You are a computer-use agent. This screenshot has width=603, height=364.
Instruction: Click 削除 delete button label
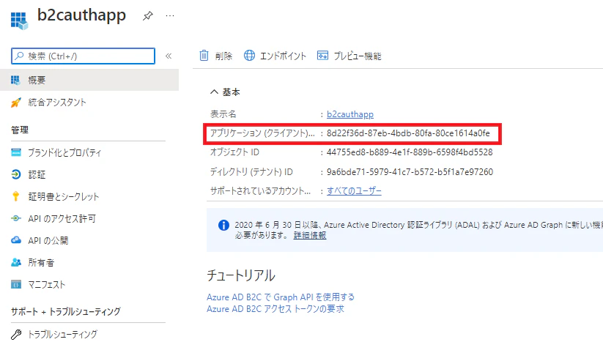(x=223, y=56)
